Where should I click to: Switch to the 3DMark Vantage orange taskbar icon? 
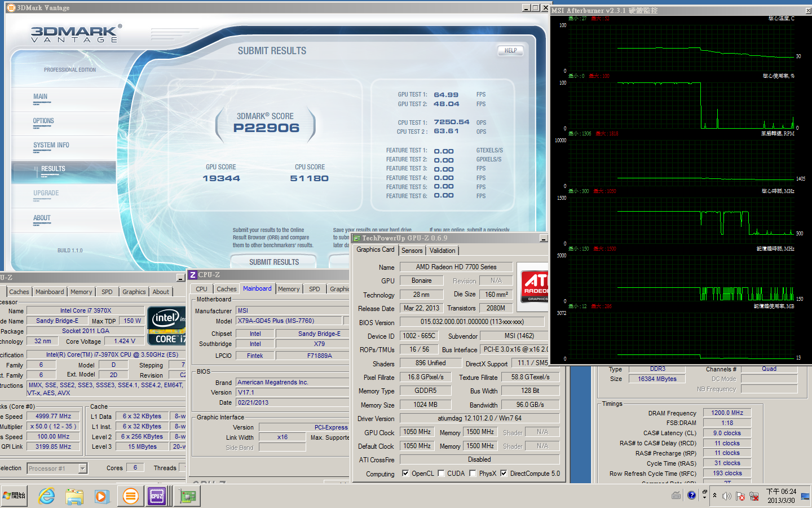tap(130, 496)
